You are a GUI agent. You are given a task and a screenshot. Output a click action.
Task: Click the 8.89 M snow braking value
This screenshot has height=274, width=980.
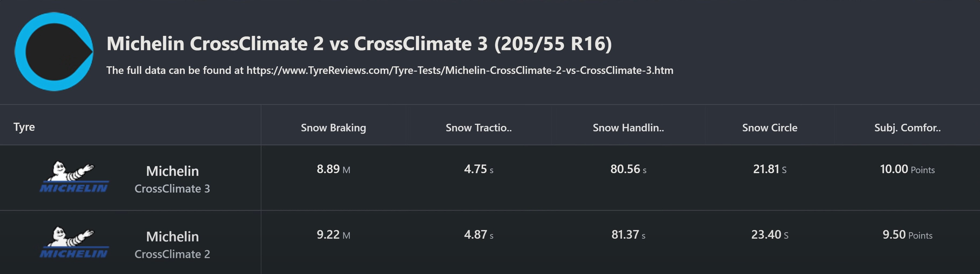(x=333, y=169)
